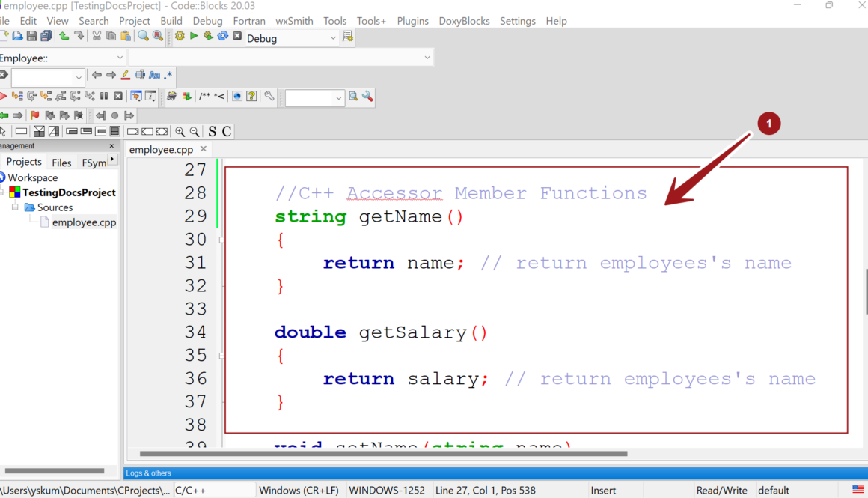This screenshot has width=868, height=498.
Task: Open DoxyBlocks wrench preferences
Action: pos(267,97)
